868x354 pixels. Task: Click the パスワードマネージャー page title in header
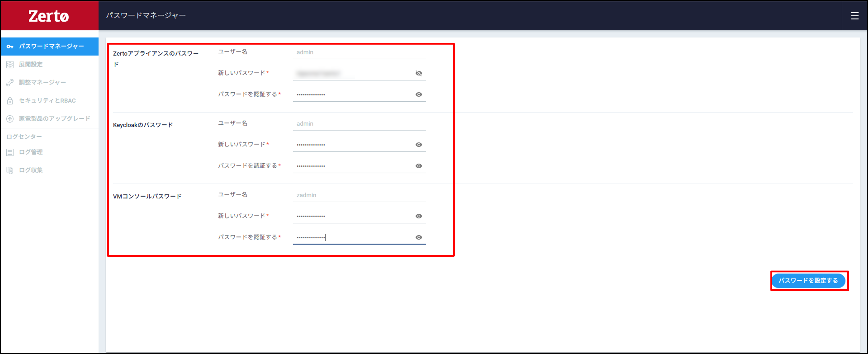pyautogui.click(x=146, y=16)
